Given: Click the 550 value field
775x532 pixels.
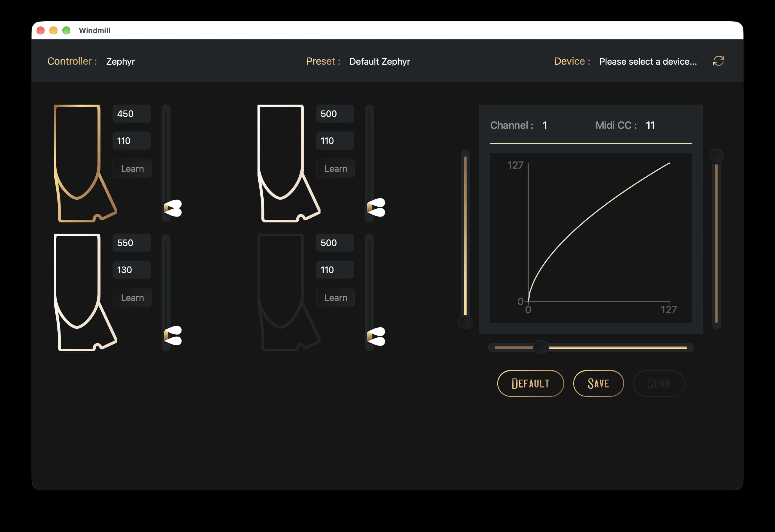Looking at the screenshot, I should pos(131,243).
